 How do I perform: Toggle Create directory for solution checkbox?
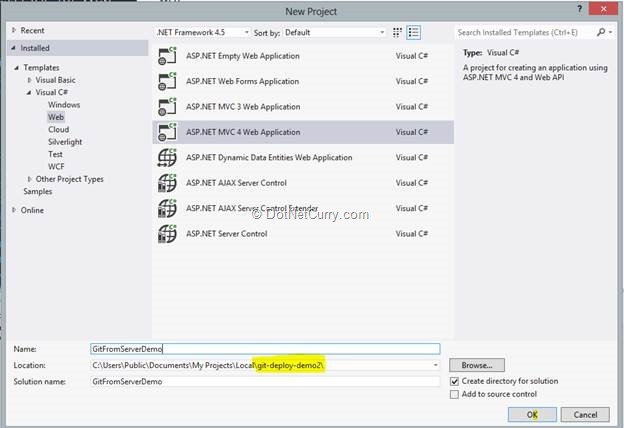tap(454, 381)
